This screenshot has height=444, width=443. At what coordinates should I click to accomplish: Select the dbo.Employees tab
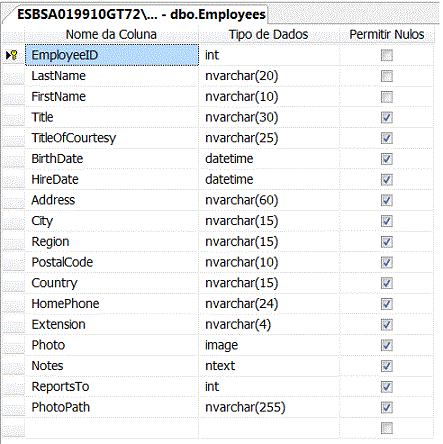tap(141, 14)
